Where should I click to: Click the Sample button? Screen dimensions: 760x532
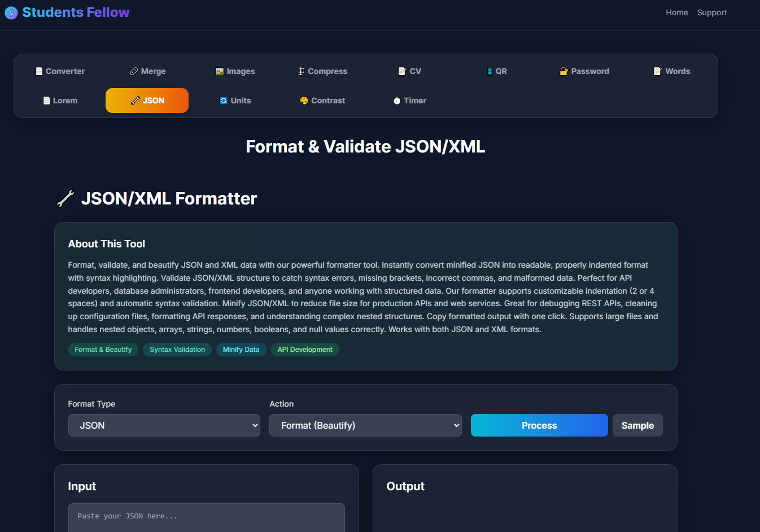[x=637, y=425]
